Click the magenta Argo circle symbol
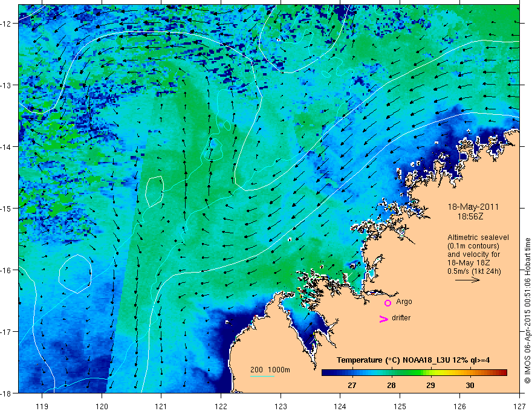The width and height of the screenshot is (532, 411). tap(388, 303)
